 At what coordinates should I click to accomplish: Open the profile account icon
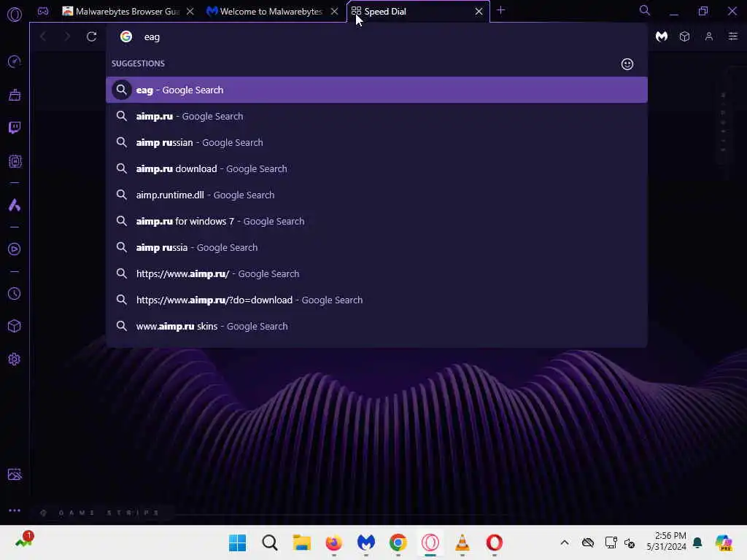(709, 36)
